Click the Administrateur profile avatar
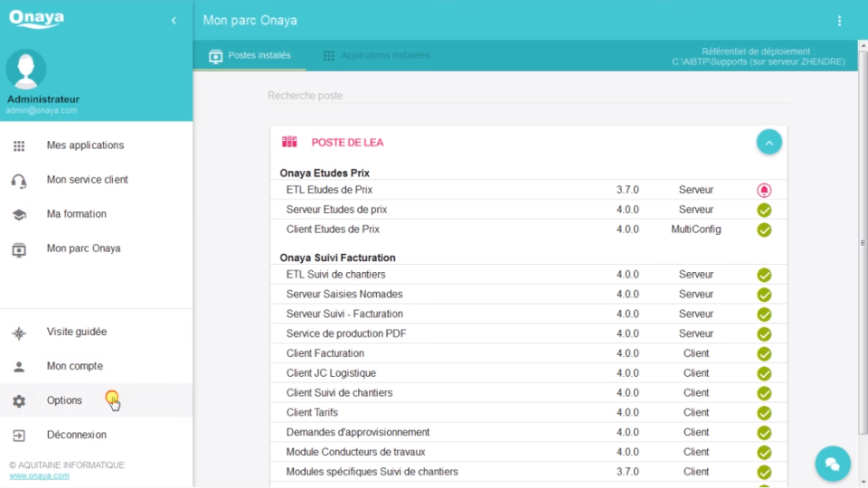The image size is (868, 488). click(x=26, y=70)
